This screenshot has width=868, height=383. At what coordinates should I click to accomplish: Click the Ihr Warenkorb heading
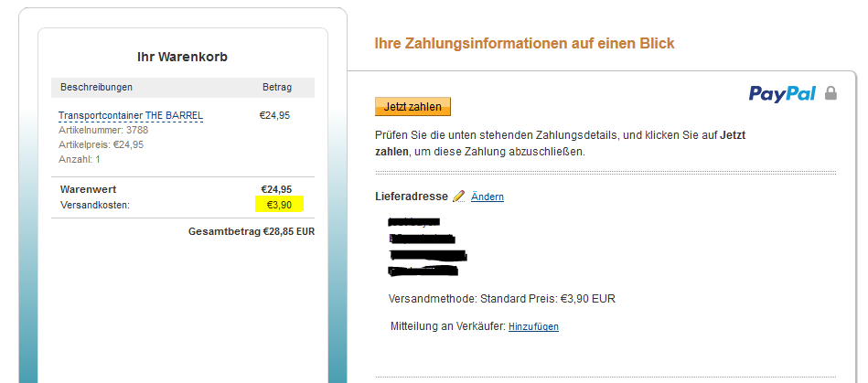click(182, 57)
